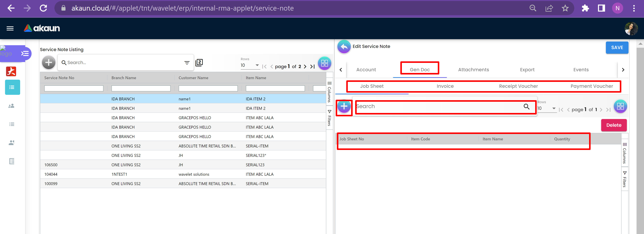Open the Rows dropdown in Job Sheet panel
Screen dimensions: 644x234
547,108
